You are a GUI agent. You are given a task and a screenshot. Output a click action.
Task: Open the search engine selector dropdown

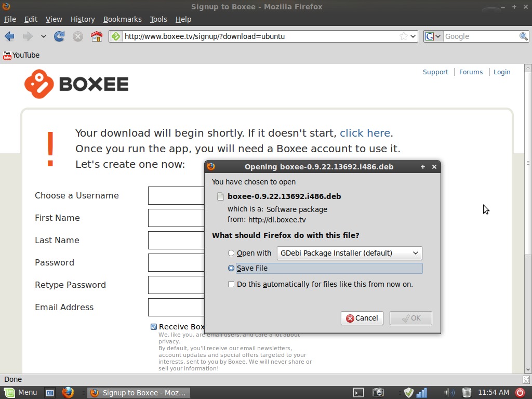point(433,36)
